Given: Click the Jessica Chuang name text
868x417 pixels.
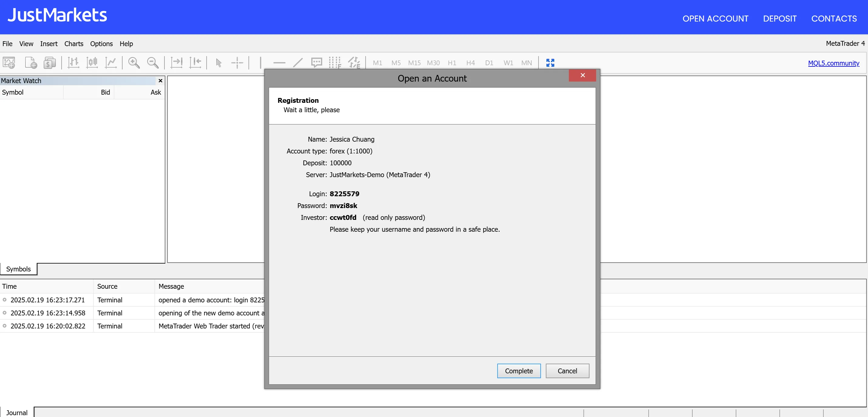Looking at the screenshot, I should coord(352,139).
